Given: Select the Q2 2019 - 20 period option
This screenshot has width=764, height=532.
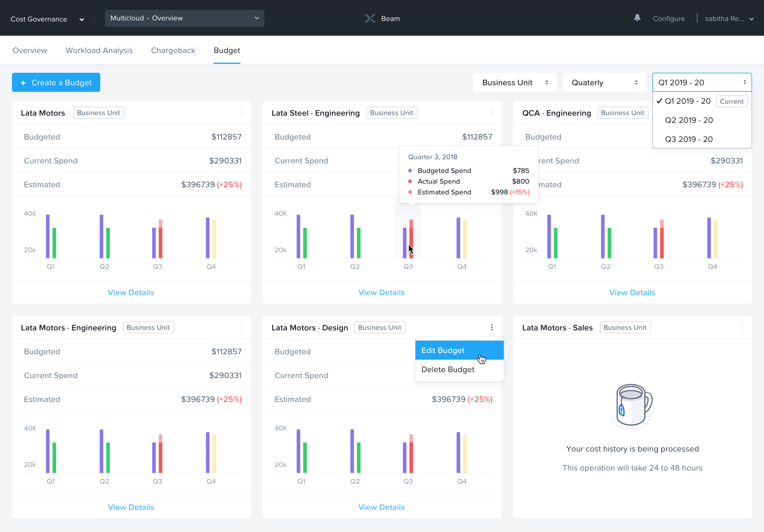Looking at the screenshot, I should [688, 120].
